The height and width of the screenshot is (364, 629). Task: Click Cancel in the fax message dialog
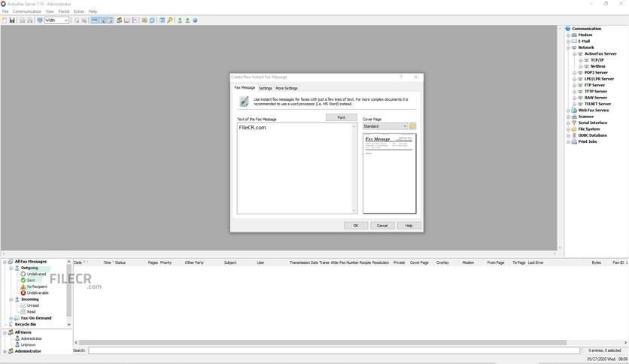coord(382,226)
